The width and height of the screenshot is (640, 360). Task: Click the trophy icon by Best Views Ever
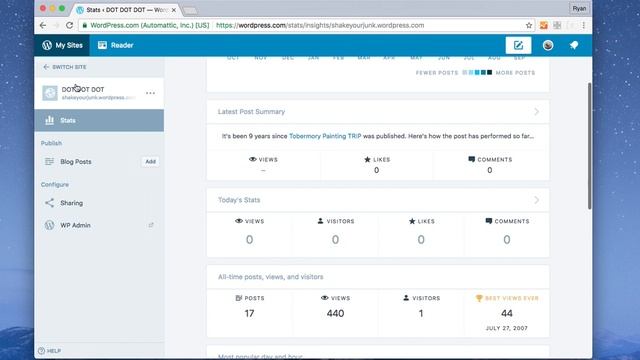(x=479, y=298)
